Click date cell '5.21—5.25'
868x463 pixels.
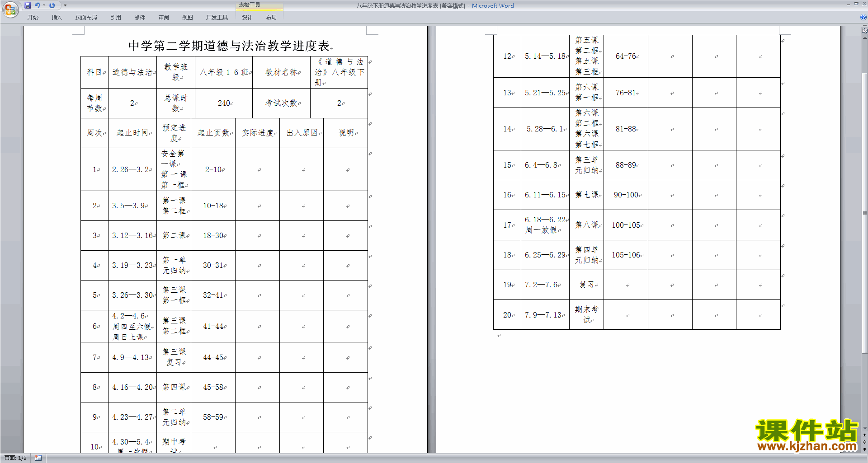click(545, 93)
